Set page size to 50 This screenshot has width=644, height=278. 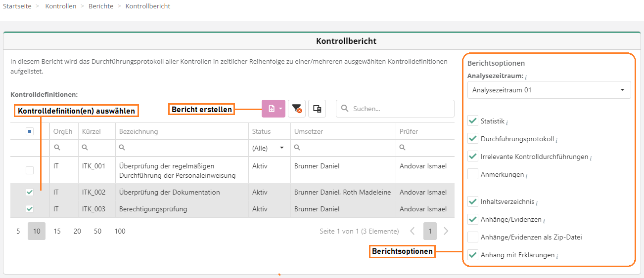(x=97, y=231)
